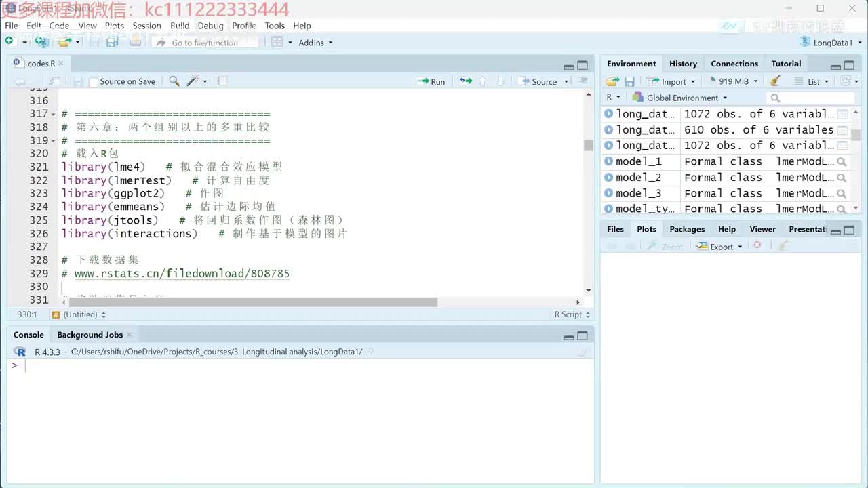Switch to the Packages tab
The image size is (868, 488).
687,229
